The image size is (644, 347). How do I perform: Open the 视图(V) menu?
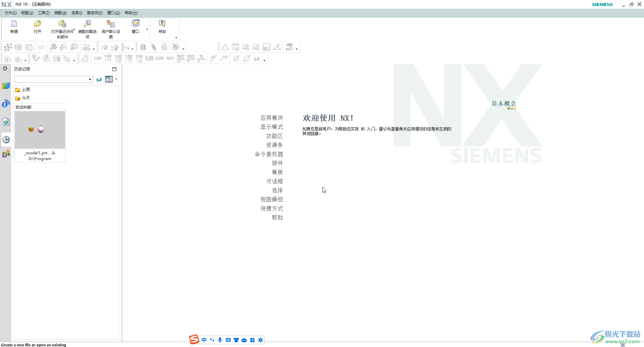point(27,13)
